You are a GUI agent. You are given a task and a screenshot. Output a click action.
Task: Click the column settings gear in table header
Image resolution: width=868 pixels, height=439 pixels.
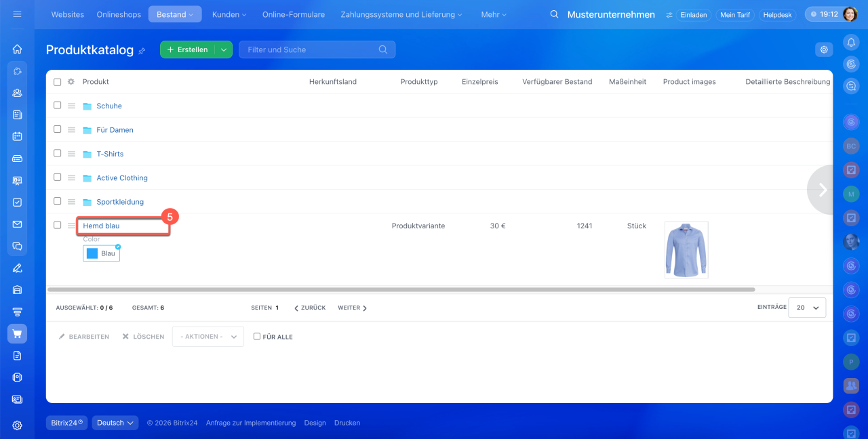click(71, 82)
